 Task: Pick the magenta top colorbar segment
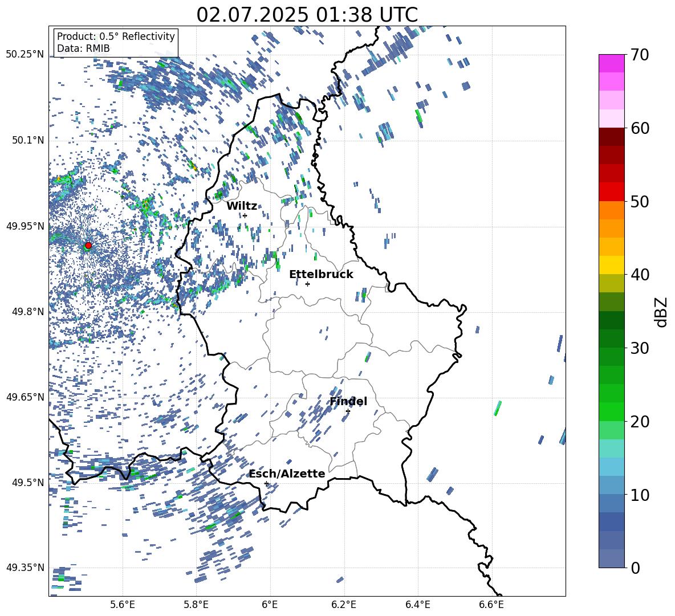point(612,63)
